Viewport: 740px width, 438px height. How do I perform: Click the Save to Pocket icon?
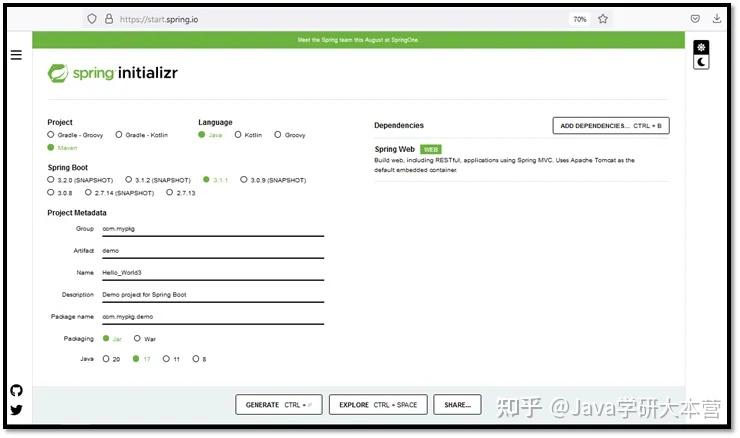coord(695,18)
